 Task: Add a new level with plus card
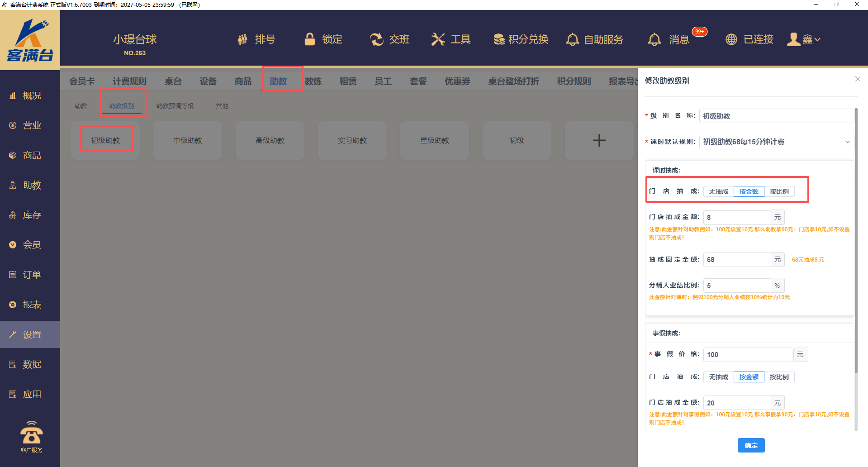[599, 140]
